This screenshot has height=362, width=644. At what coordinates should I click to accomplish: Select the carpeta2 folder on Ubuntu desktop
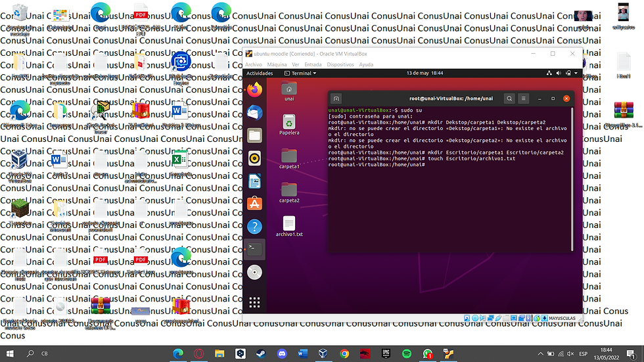tap(289, 193)
